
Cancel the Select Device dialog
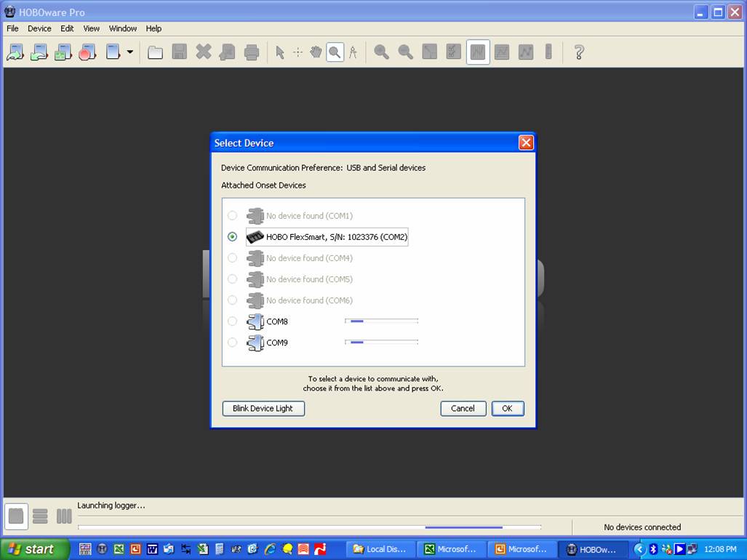click(463, 409)
